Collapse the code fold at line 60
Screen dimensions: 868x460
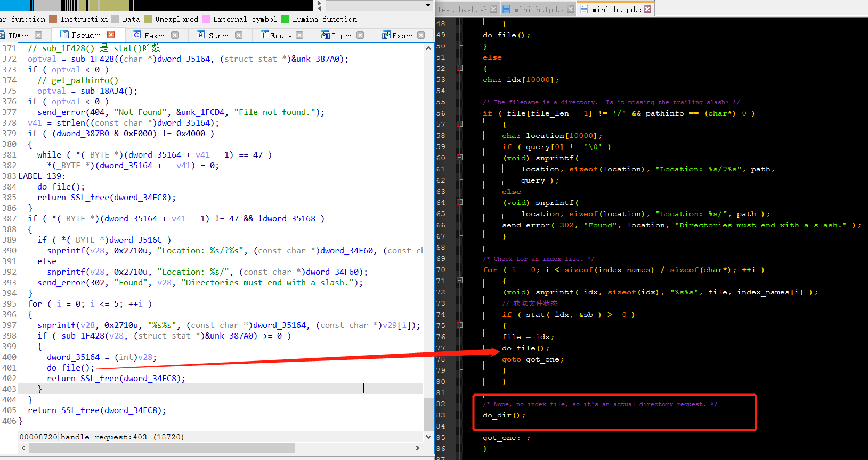[459, 158]
